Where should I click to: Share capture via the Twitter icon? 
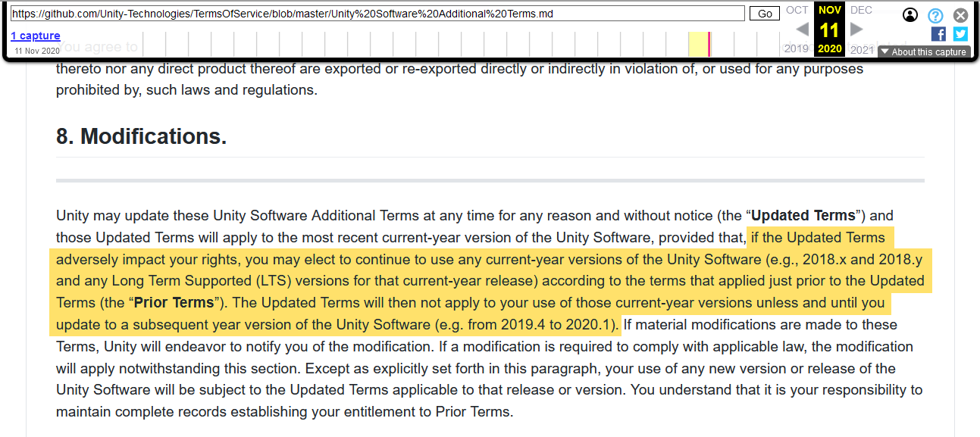960,34
